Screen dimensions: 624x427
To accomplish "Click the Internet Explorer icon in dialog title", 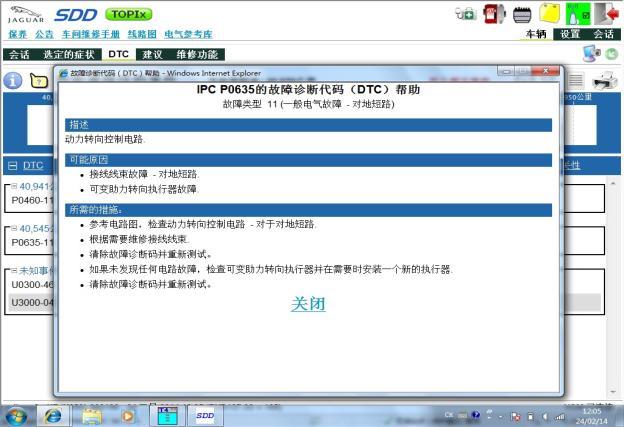I will click(x=63, y=73).
